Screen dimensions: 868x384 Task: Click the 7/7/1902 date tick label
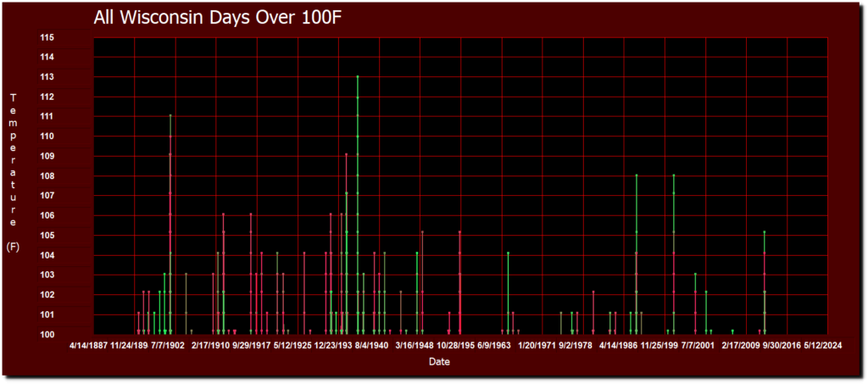[x=168, y=346]
